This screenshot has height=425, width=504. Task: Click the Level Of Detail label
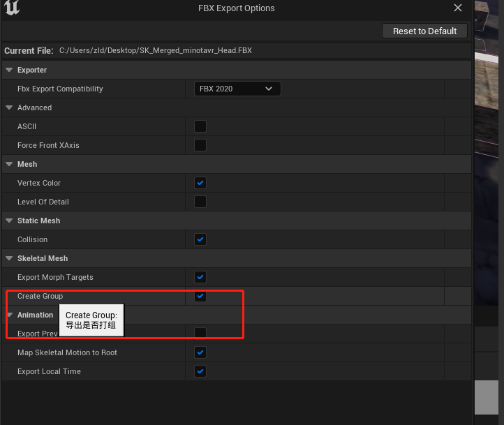(43, 202)
